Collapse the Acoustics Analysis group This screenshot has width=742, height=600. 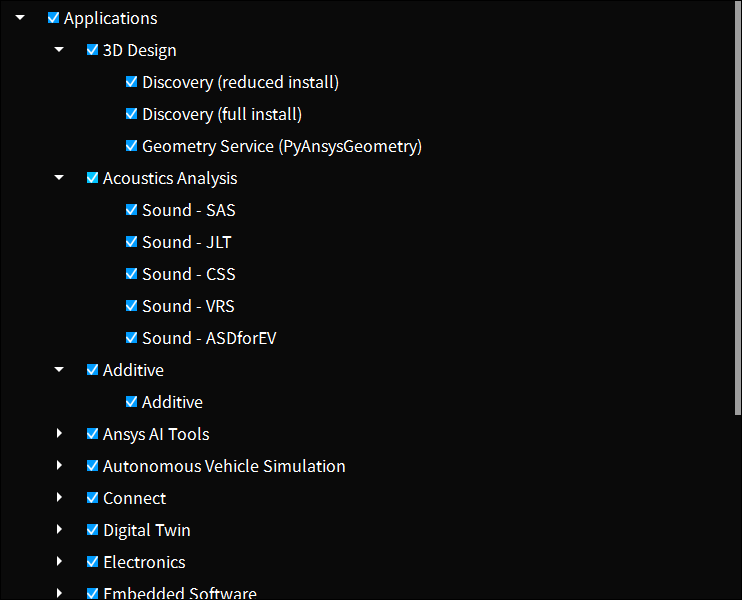[x=60, y=178]
